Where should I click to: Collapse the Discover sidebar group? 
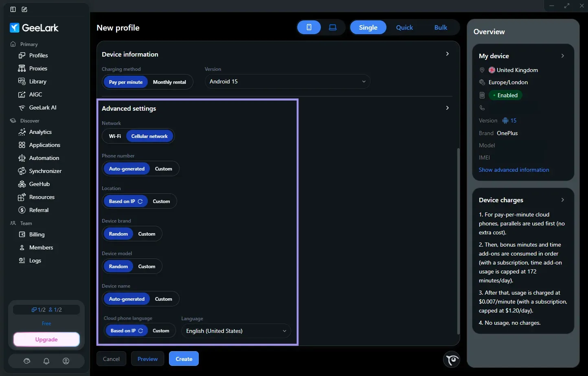25,120
